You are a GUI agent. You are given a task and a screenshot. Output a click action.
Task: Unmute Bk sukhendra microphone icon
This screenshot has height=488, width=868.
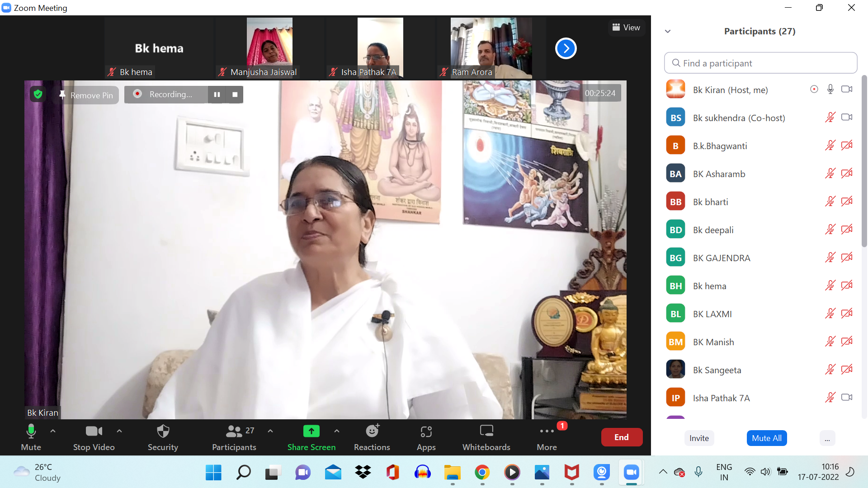pyautogui.click(x=830, y=117)
